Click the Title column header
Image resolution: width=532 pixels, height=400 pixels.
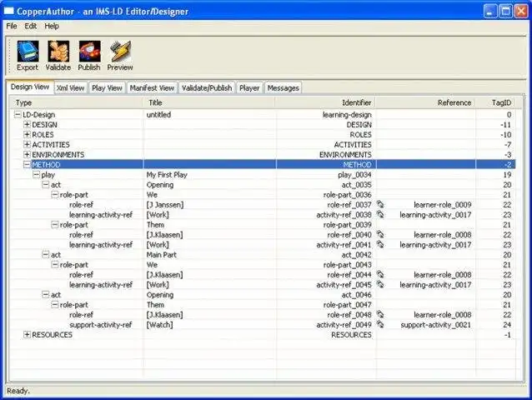(x=208, y=102)
